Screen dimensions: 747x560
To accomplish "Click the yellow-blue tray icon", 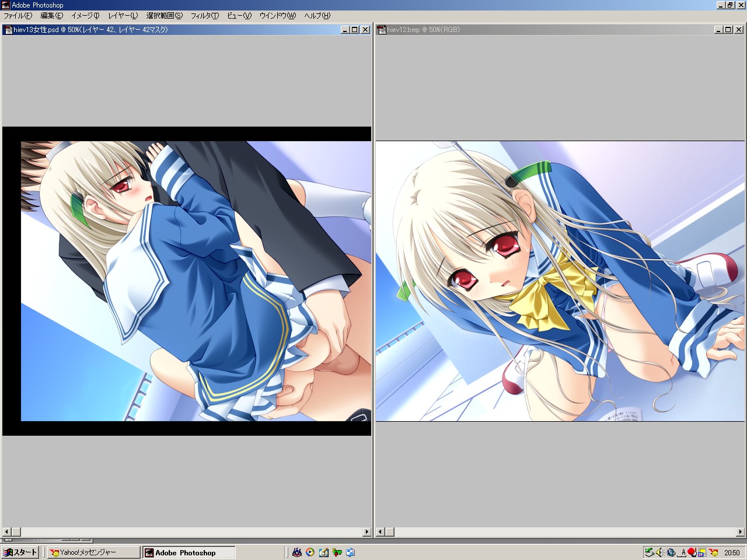I will click(x=702, y=552).
